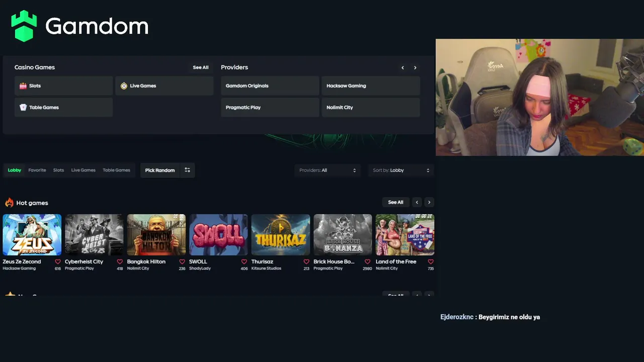Open Cyberheist City game thumbnail

click(x=94, y=235)
